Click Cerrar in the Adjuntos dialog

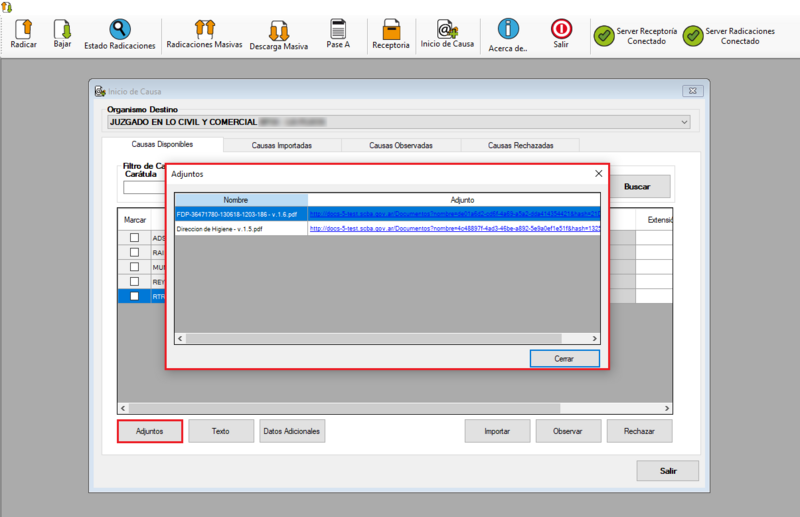[x=564, y=359]
